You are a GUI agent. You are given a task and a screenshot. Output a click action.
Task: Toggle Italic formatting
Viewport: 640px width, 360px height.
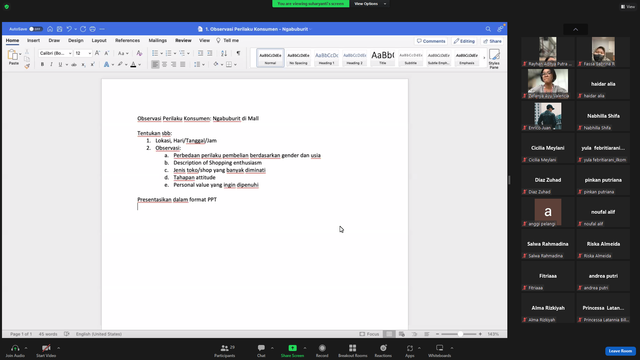pos(51,64)
